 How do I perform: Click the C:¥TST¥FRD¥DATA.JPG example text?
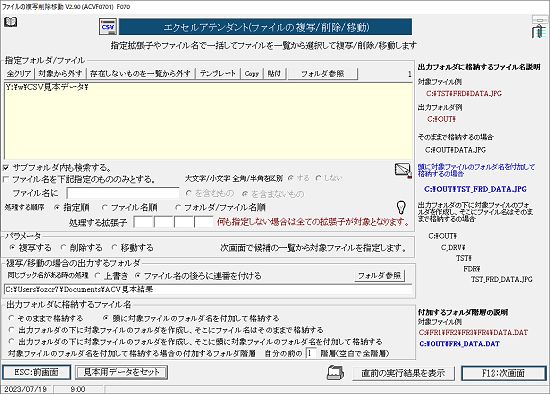[464, 93]
